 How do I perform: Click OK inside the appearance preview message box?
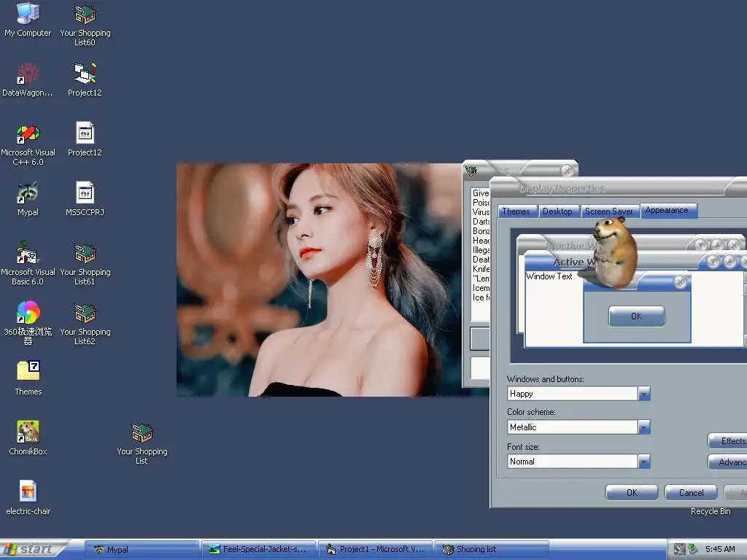tap(636, 316)
